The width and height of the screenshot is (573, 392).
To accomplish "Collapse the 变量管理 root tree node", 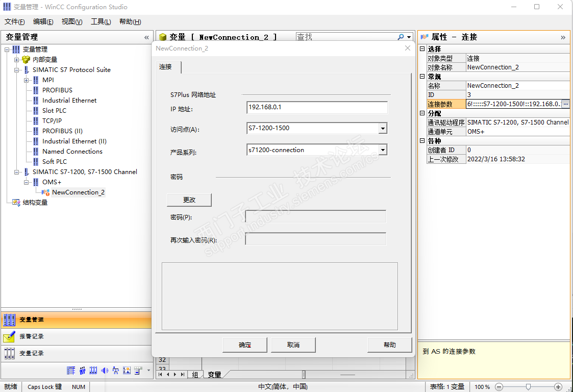I will [x=7, y=50].
